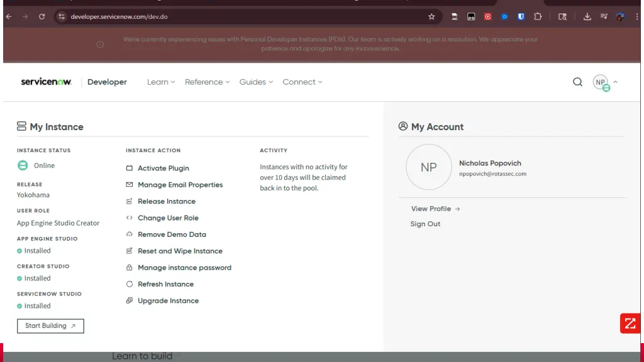
Task: Click Installed under Creator Studio
Action: (x=37, y=278)
